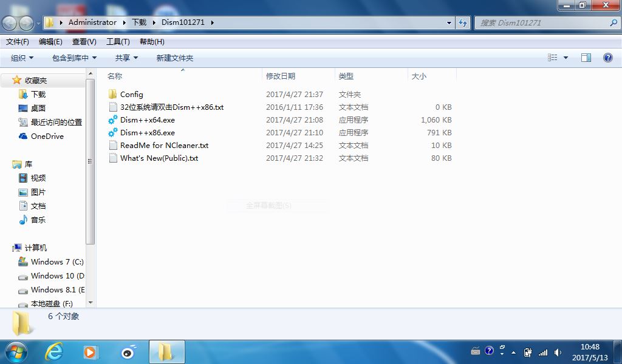Viewport: 622px width, 364px height.
Task: Click the 新建文件夹 button
Action: point(174,58)
